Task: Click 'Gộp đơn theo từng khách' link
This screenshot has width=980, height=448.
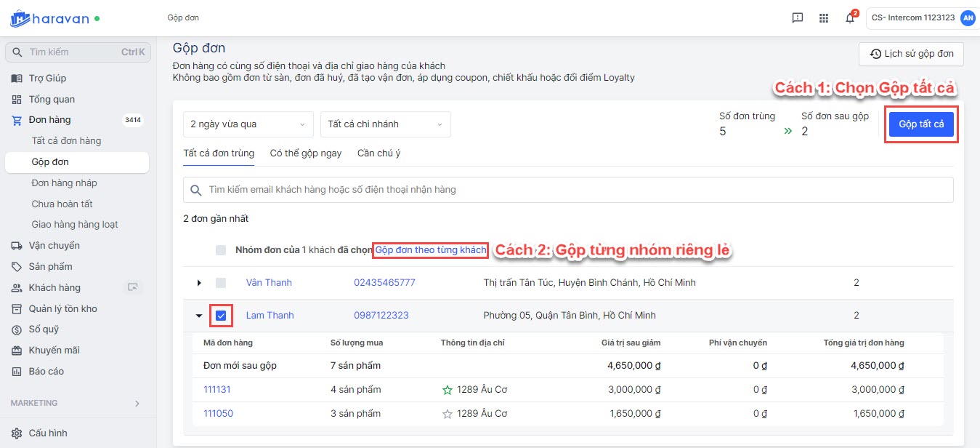Action: [x=430, y=250]
